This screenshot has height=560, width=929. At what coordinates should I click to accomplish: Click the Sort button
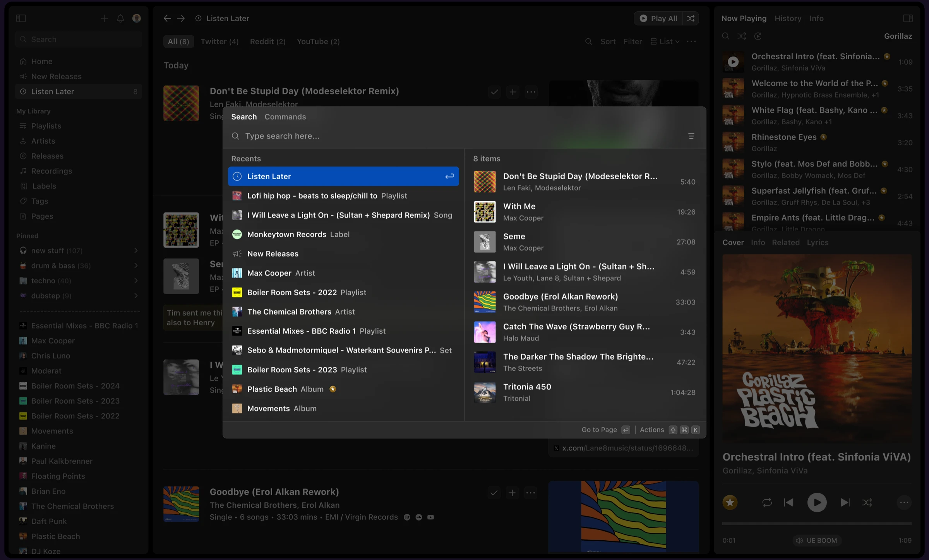(608, 41)
